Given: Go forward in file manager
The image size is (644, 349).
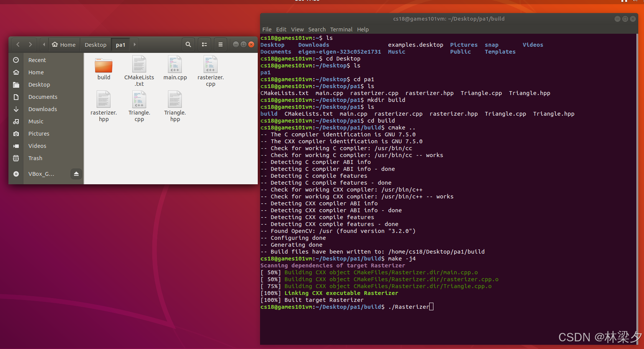Looking at the screenshot, I should point(30,44).
